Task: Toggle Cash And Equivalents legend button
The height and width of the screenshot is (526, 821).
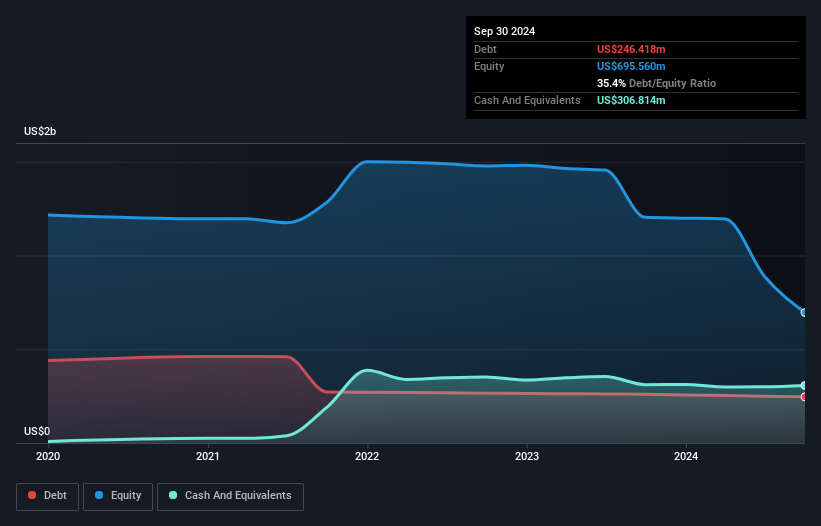Action: (230, 496)
